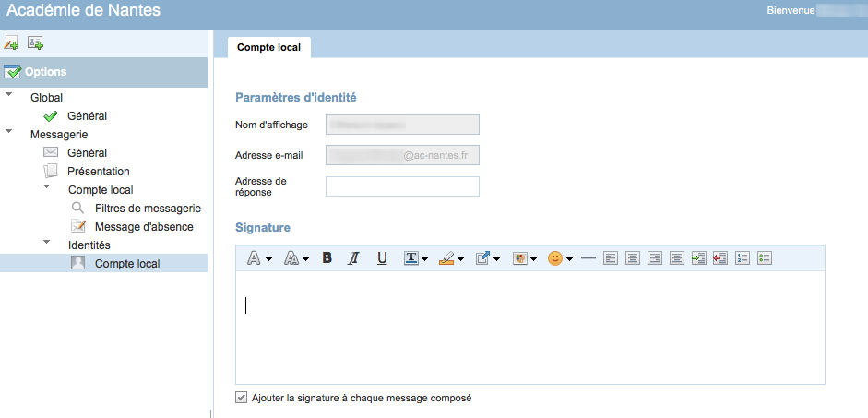Open the font family dropdown
Screen dimensions: 868x418
[259, 258]
